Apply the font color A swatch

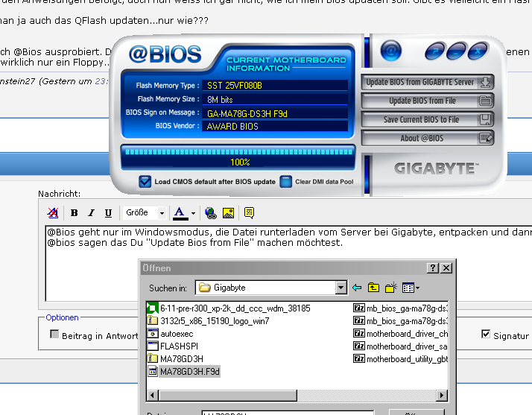tap(180, 213)
